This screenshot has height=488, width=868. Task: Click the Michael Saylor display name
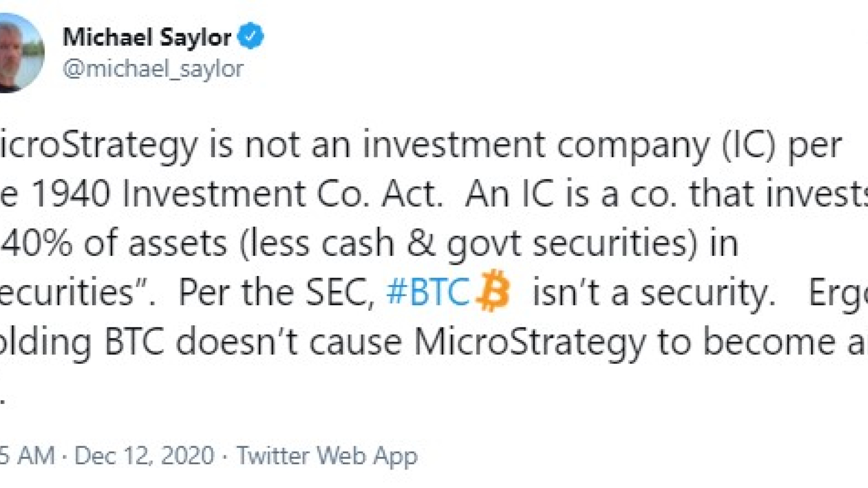coord(147,37)
